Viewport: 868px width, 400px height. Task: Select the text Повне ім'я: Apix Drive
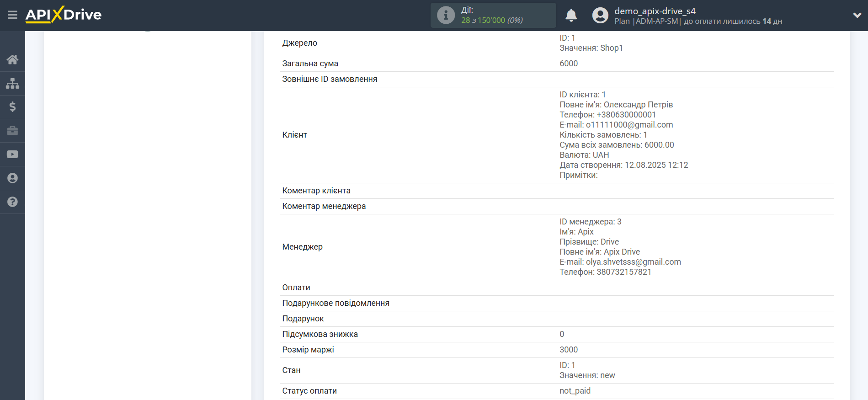[x=600, y=252]
